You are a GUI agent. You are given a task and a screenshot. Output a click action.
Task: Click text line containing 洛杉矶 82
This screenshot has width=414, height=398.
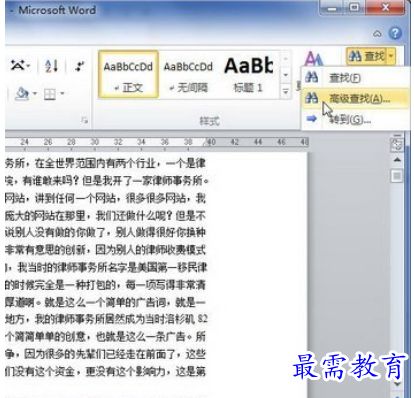click(106, 319)
